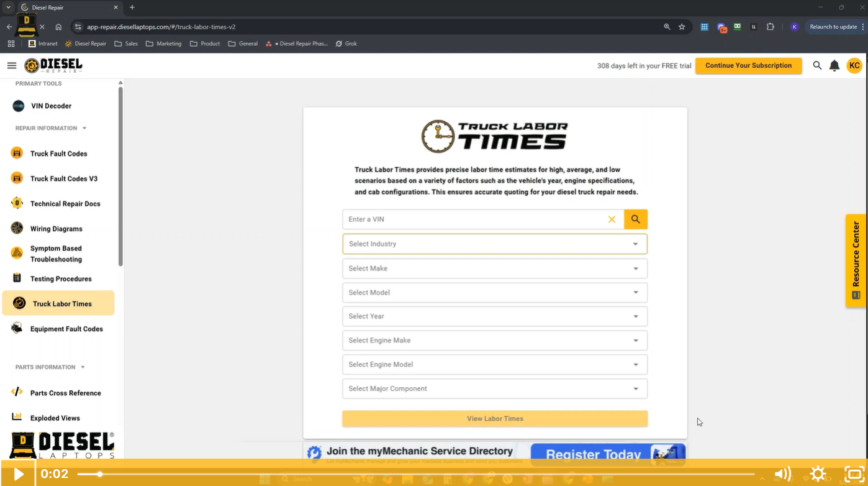Click the video progress slider handle
868x486 pixels.
point(99,474)
